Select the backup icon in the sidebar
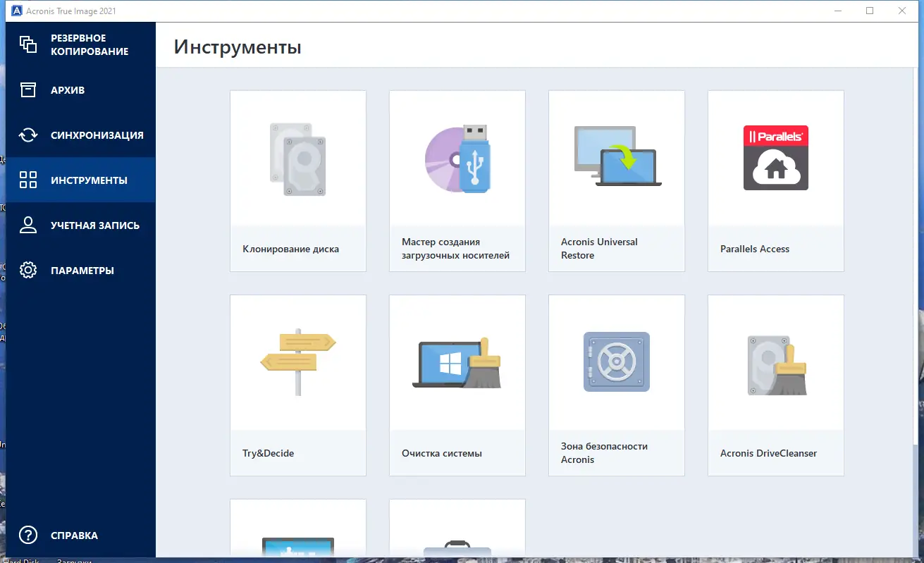Viewport: 924px width, 563px height. pyautogui.click(x=28, y=44)
